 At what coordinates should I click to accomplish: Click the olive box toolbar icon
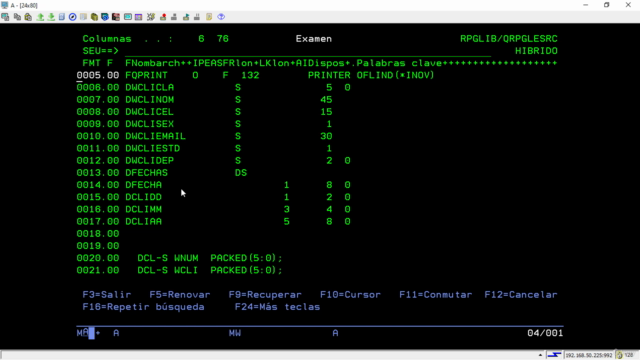[94, 17]
